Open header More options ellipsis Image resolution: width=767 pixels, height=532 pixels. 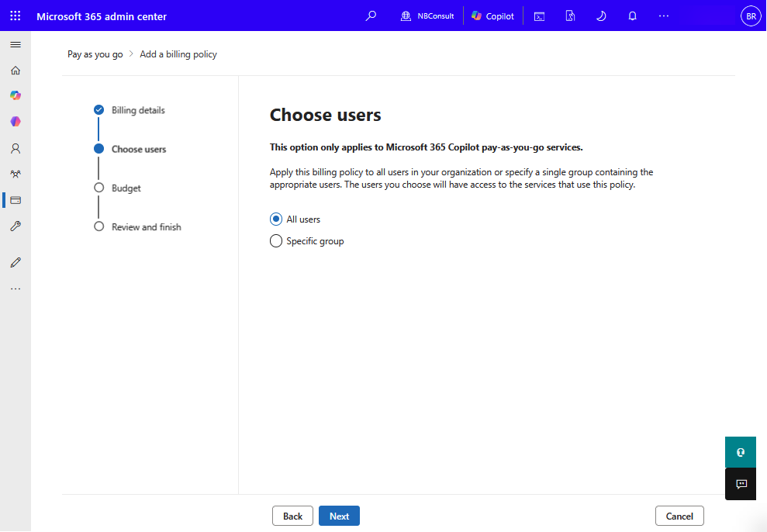663,16
